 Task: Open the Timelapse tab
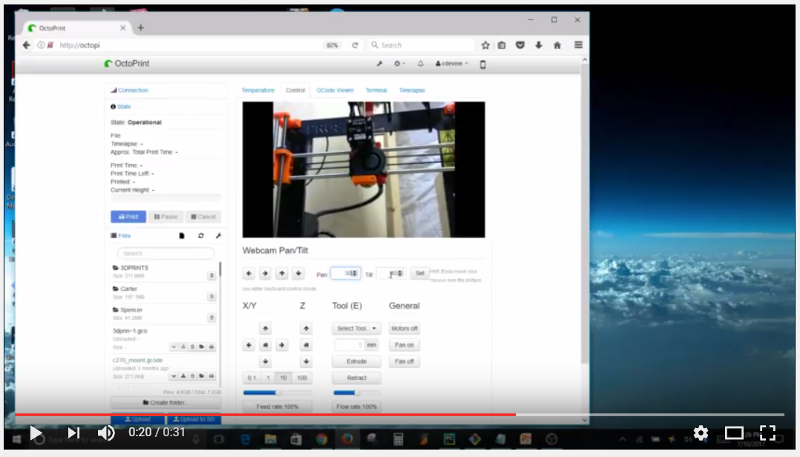[412, 90]
